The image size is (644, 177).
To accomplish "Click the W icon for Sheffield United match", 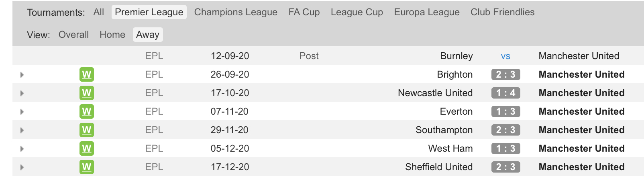I will pos(86,167).
